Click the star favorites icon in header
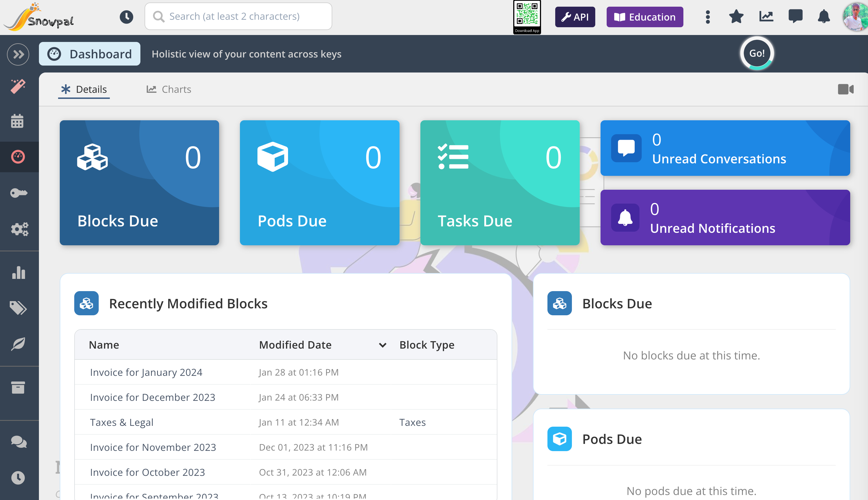Screen dimensions: 868x500 [x=736, y=17]
